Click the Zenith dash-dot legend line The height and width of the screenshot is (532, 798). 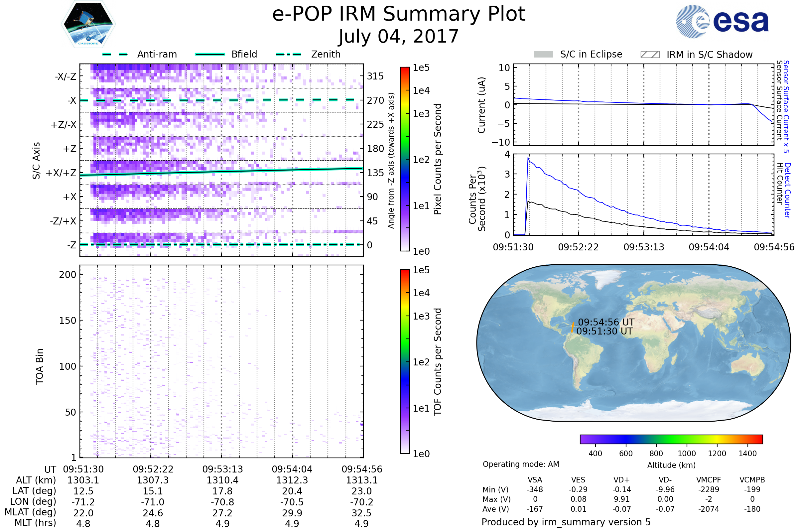tap(288, 54)
